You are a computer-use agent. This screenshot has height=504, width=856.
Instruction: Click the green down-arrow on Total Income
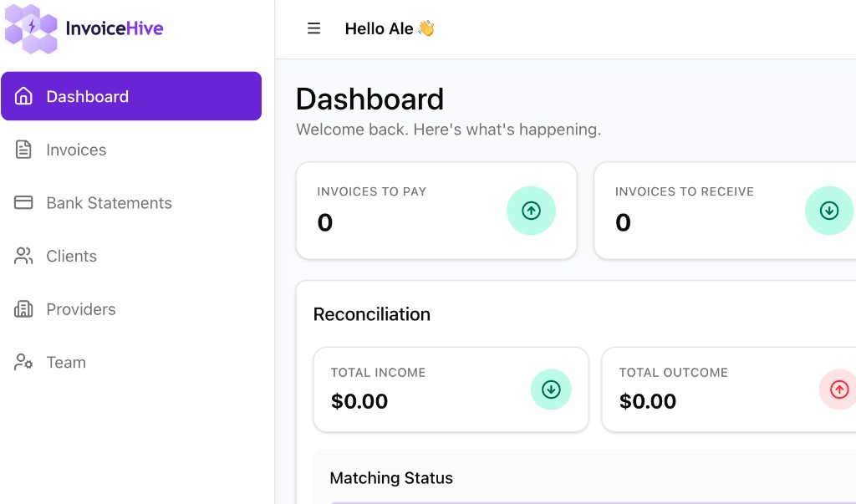click(551, 389)
